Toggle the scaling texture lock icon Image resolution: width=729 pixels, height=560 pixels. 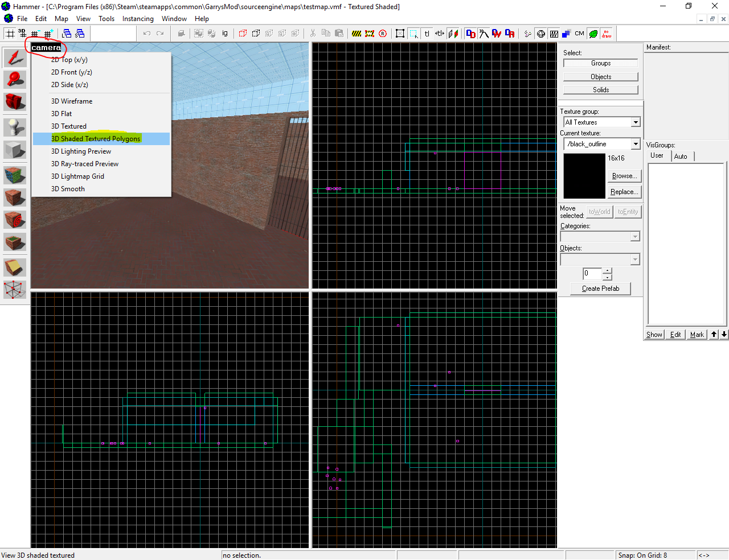click(x=440, y=34)
